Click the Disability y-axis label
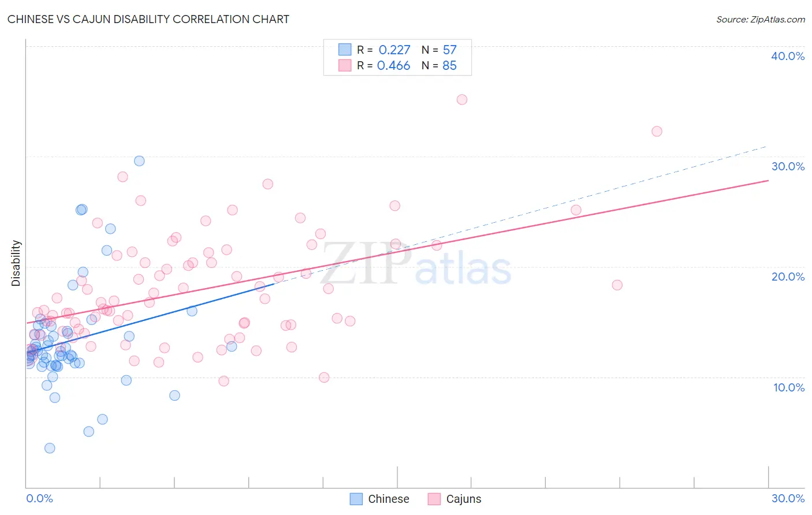812x515 pixels. click(x=16, y=263)
